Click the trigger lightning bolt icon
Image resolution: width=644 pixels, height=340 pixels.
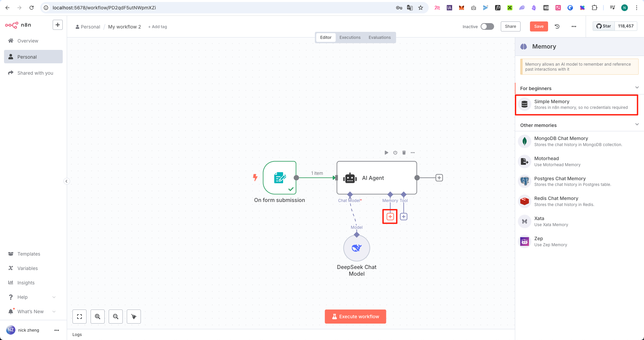(x=255, y=178)
